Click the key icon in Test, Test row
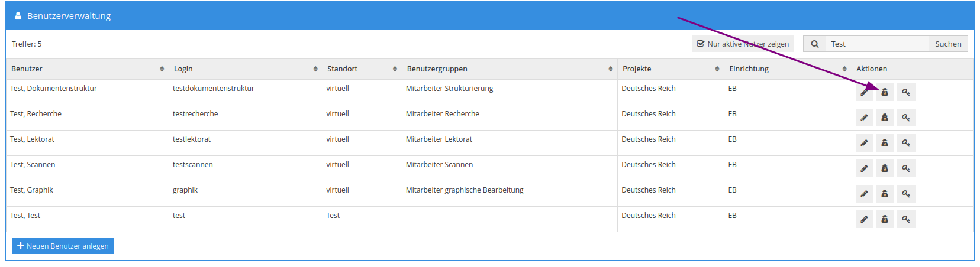 [x=906, y=219]
